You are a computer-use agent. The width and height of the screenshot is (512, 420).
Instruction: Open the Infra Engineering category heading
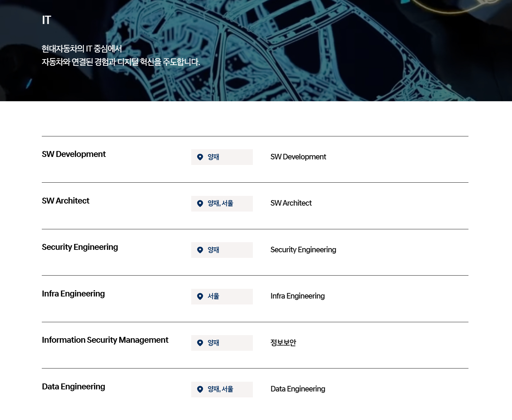click(73, 294)
